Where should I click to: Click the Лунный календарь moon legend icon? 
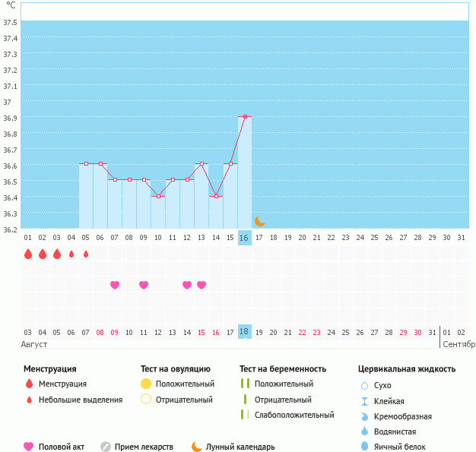197,447
